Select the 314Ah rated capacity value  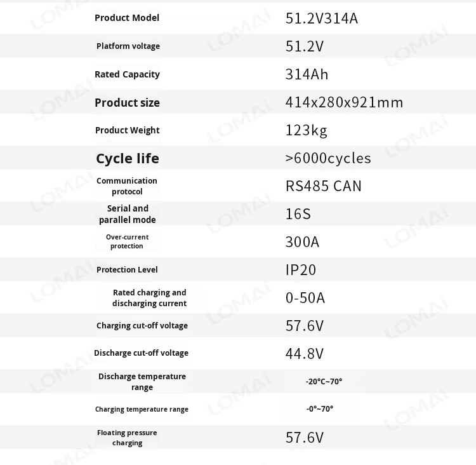(x=307, y=74)
